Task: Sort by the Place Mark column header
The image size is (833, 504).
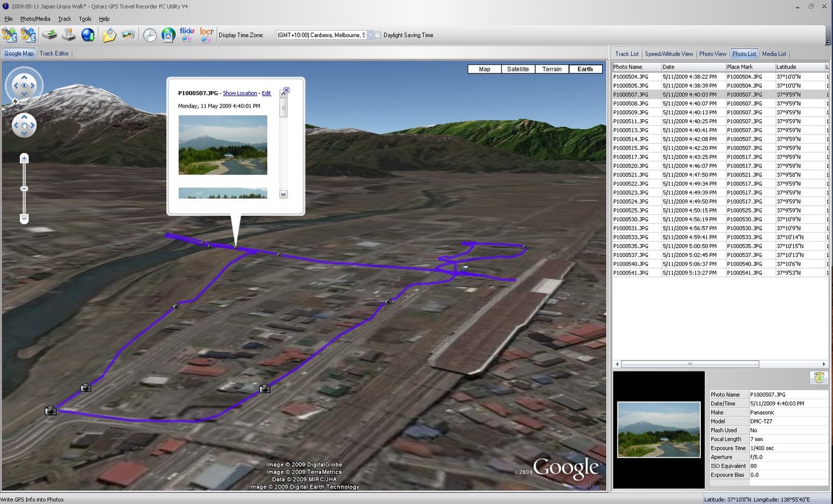Action: [750, 67]
